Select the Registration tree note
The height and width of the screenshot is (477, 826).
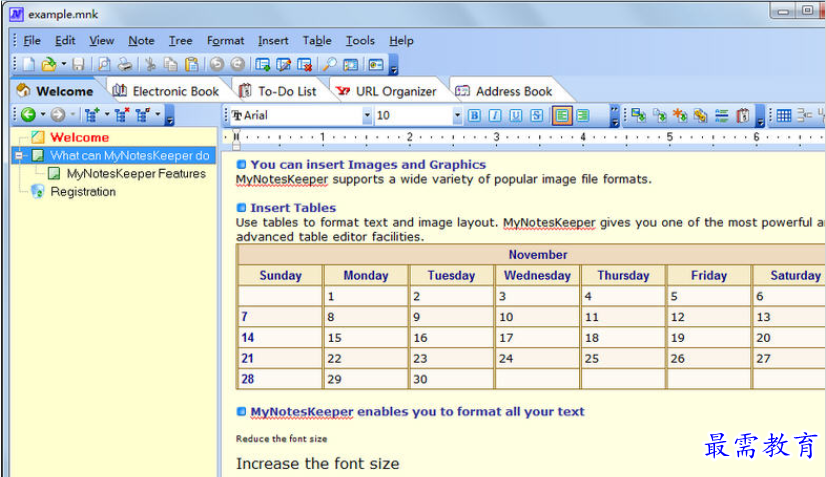83,192
